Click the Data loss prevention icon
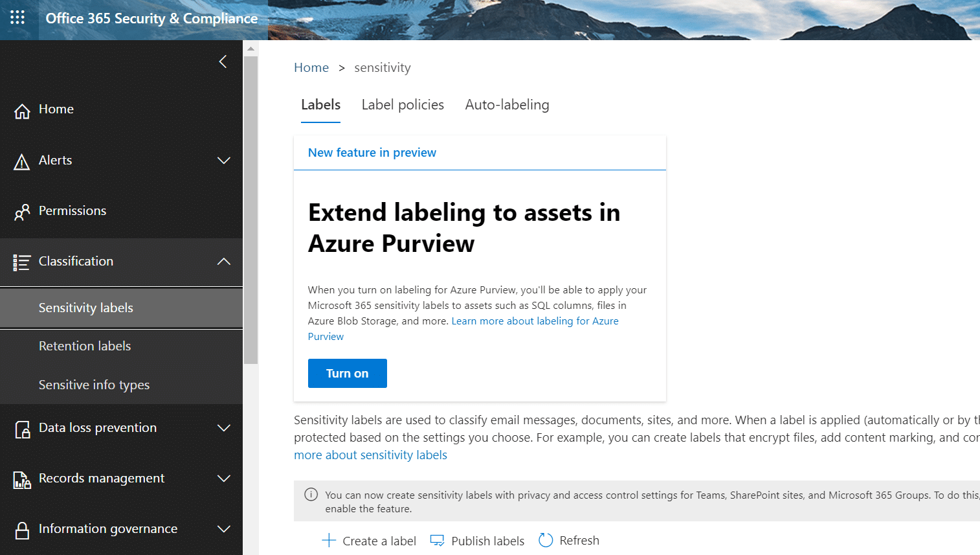This screenshot has height=555, width=980. (22, 429)
